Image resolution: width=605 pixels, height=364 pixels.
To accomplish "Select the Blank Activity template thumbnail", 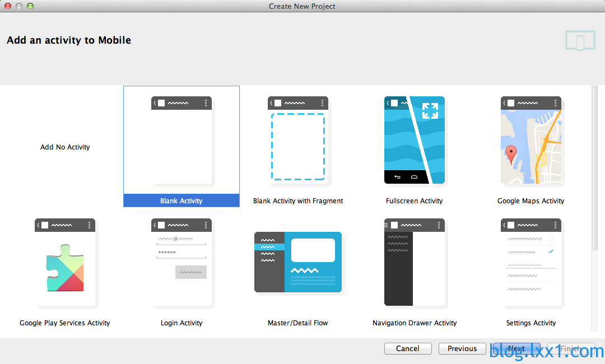I will (182, 141).
